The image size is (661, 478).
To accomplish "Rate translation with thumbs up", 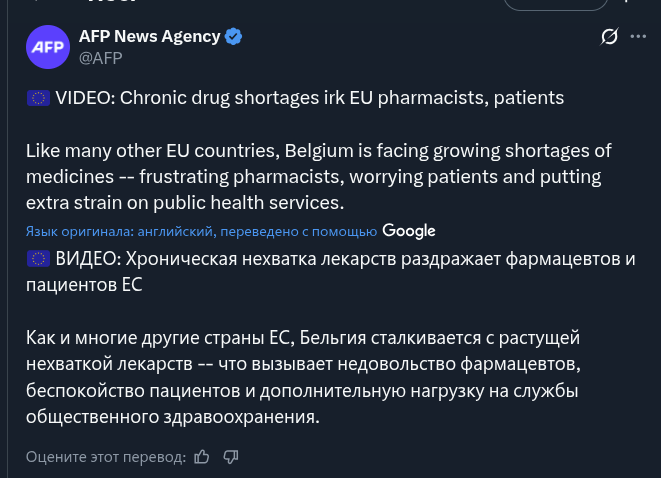I will click(x=202, y=457).
